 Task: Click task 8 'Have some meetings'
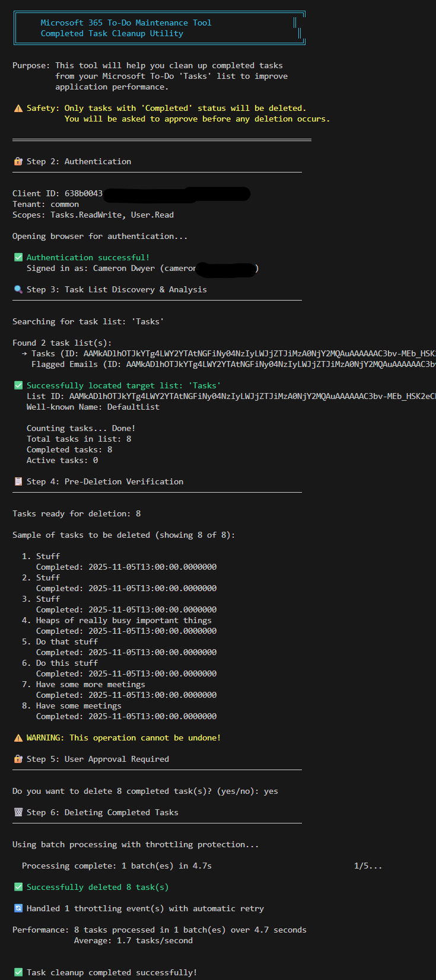click(78, 706)
